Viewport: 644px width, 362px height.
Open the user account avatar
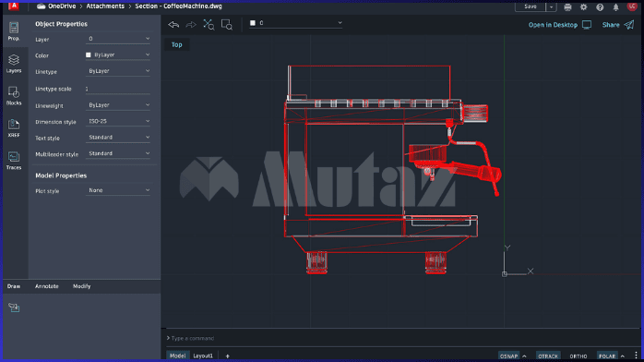(x=632, y=6)
